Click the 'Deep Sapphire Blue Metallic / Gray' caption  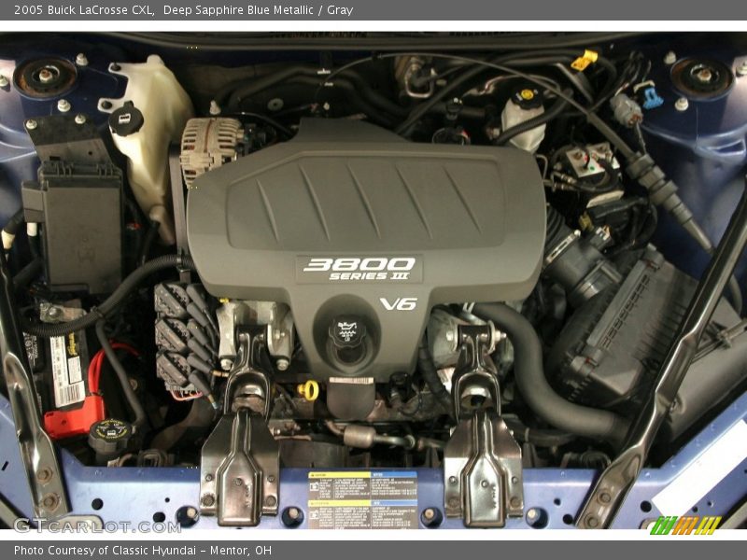[x=258, y=10]
